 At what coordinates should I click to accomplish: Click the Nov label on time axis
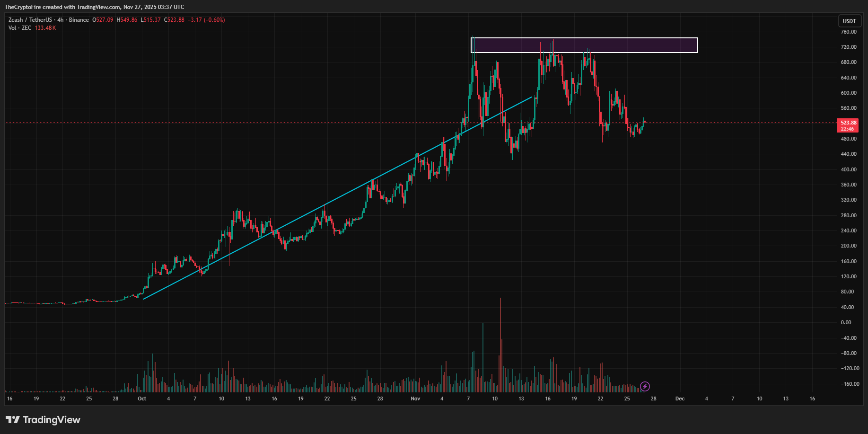point(415,399)
